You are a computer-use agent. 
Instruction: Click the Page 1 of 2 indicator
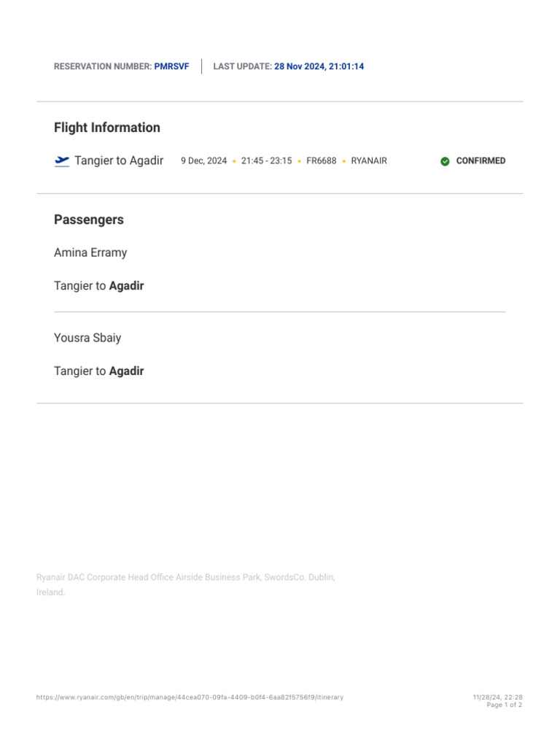[504, 705]
